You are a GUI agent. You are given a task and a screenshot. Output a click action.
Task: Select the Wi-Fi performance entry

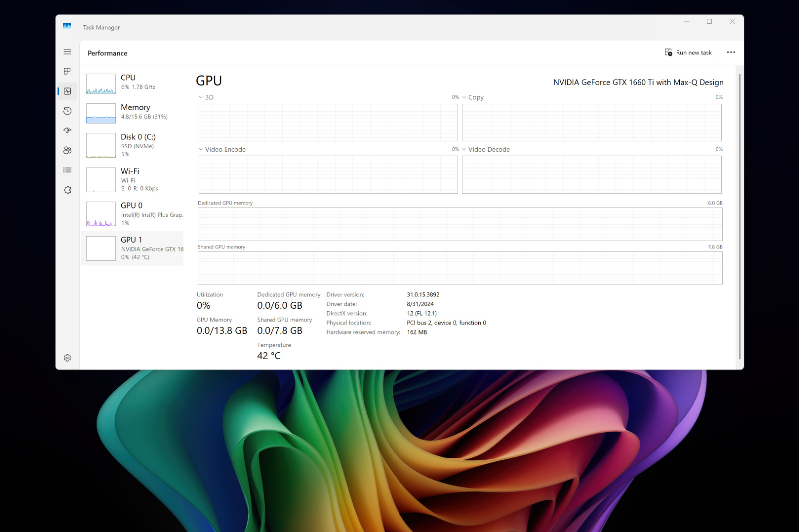point(133,179)
